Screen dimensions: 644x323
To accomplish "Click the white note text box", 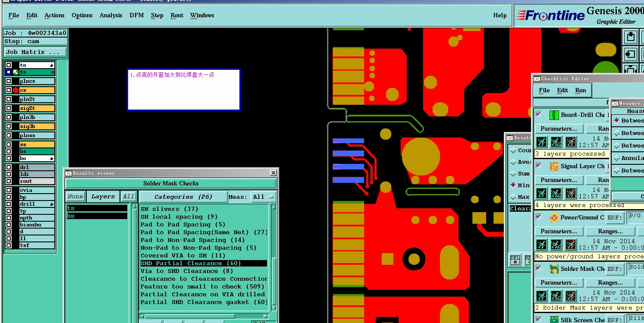I will click(183, 90).
